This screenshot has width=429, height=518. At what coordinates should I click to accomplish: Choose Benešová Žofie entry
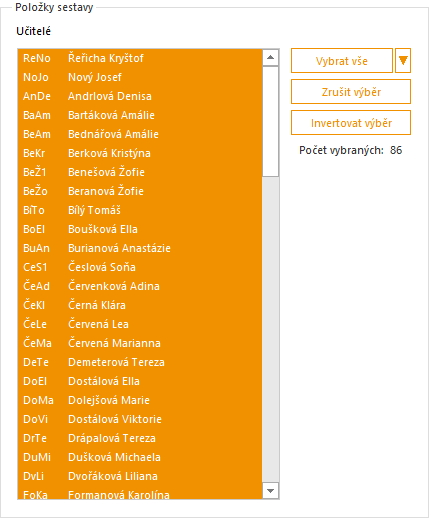pyautogui.click(x=140, y=172)
